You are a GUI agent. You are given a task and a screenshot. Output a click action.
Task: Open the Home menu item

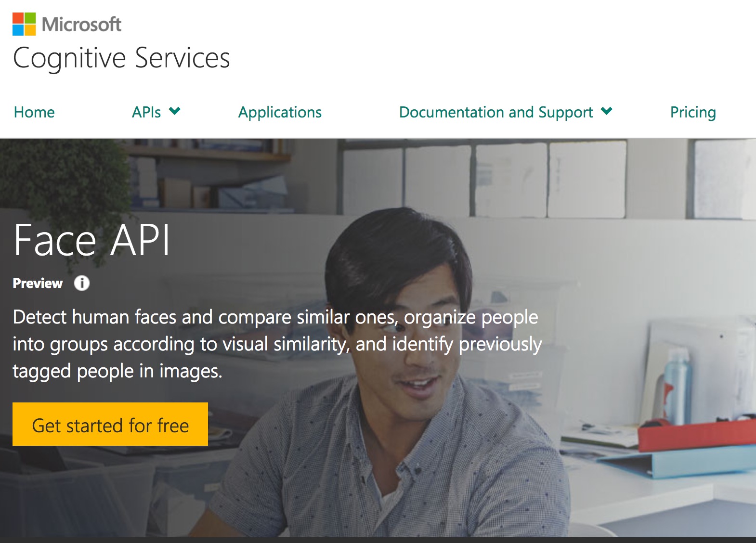(x=34, y=112)
